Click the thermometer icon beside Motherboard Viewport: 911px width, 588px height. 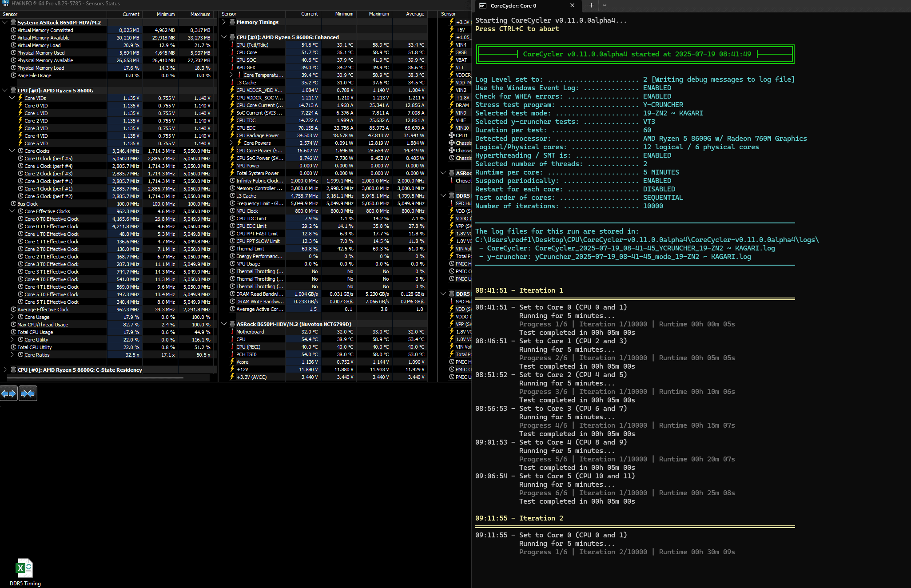pos(232,332)
